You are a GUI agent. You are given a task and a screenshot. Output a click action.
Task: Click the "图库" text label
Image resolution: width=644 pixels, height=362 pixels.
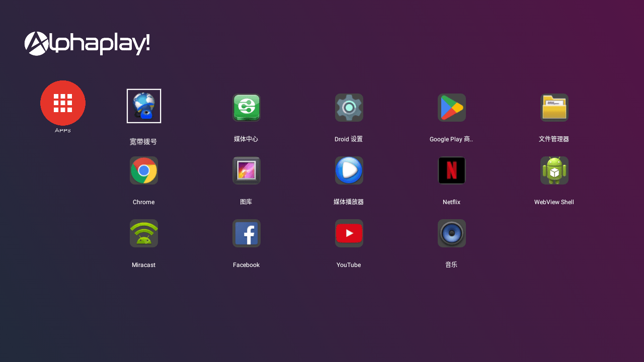(246, 202)
